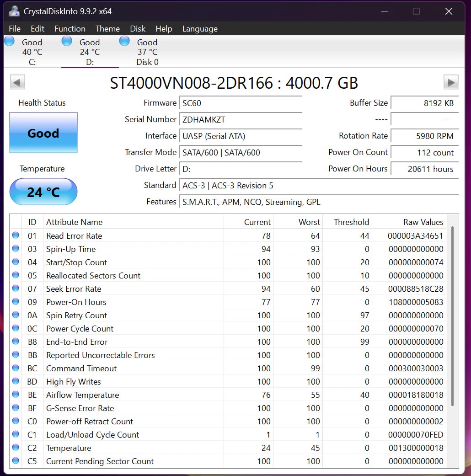Click status orb for Start/Stop Count row
Screen dimensions: 471x476
pyautogui.click(x=16, y=262)
